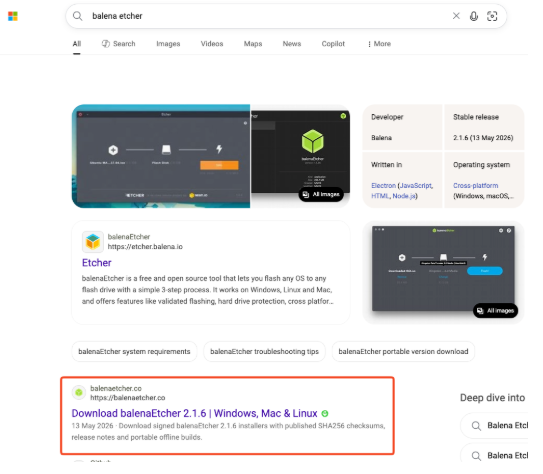This screenshot has width=543, height=474.
Task: Click the Microsoft logo icon
Action: [13, 16]
